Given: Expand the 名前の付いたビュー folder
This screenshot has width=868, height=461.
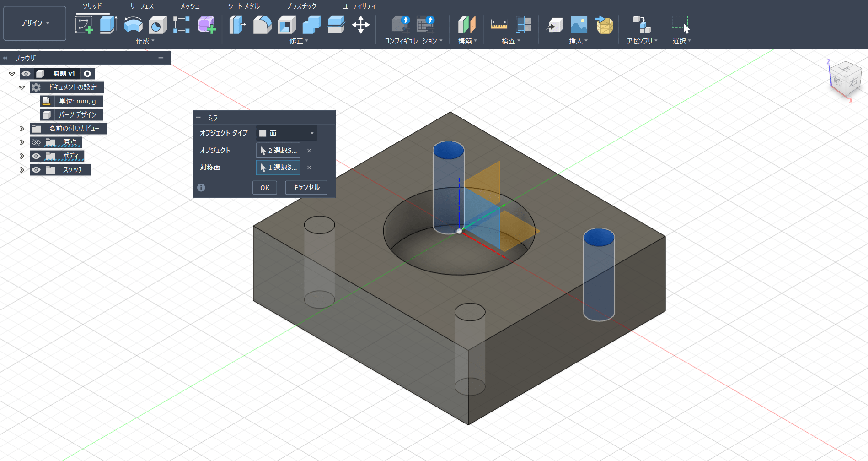Looking at the screenshot, I should tap(22, 129).
